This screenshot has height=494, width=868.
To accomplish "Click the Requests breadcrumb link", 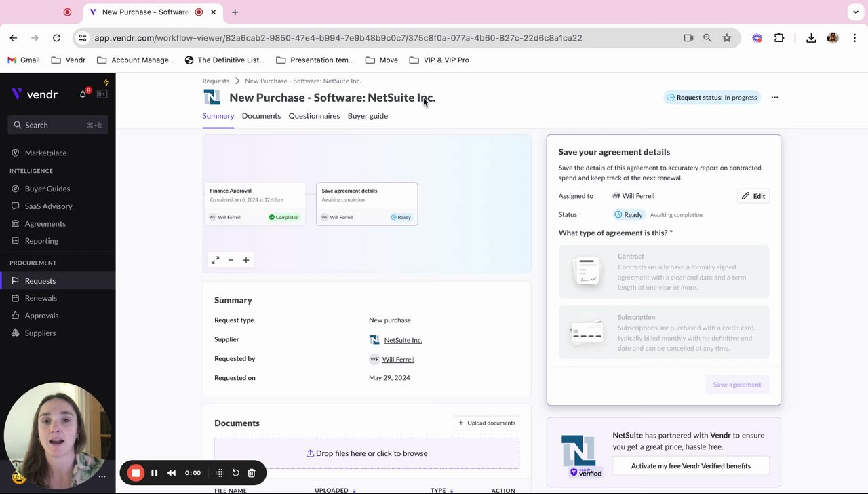I will (x=216, y=81).
